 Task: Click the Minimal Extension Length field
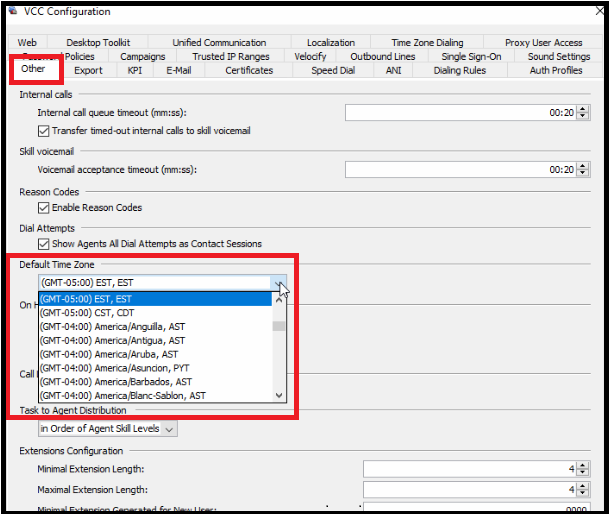tap(469, 469)
